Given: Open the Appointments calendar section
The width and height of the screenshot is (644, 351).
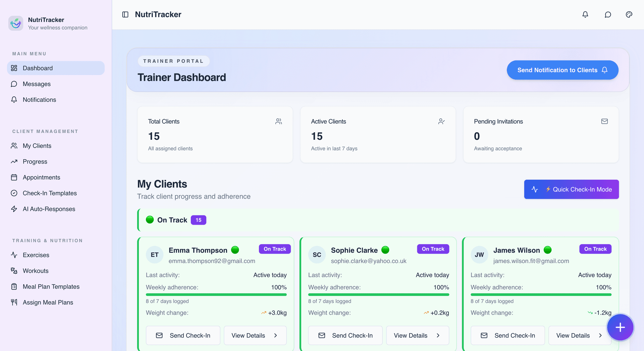Looking at the screenshot, I should coord(41,177).
